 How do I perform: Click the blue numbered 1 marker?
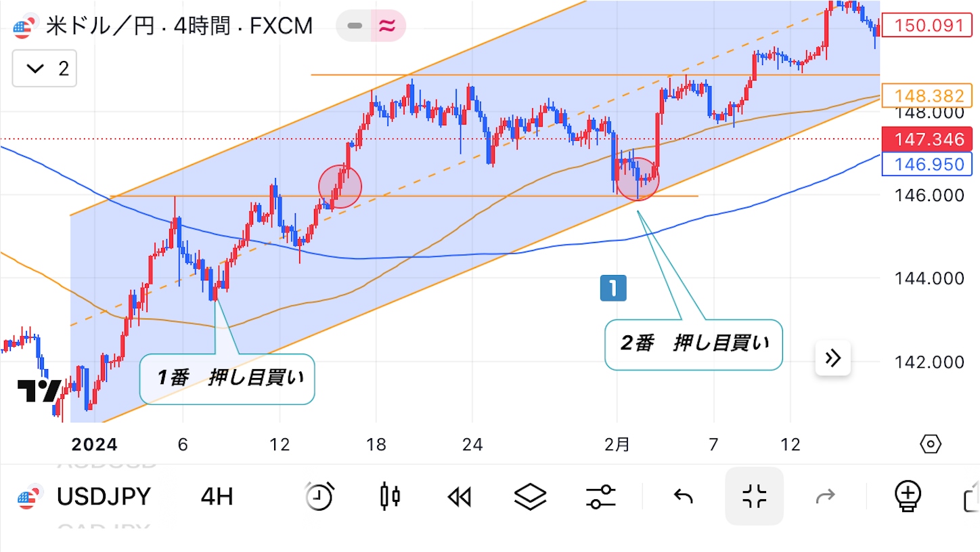(613, 288)
